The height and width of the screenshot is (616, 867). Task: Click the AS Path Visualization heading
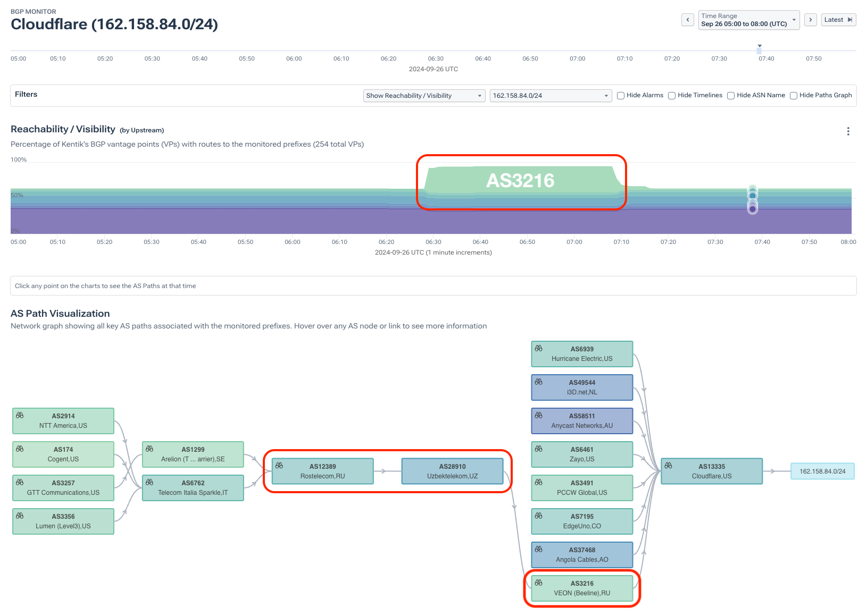[x=60, y=314]
